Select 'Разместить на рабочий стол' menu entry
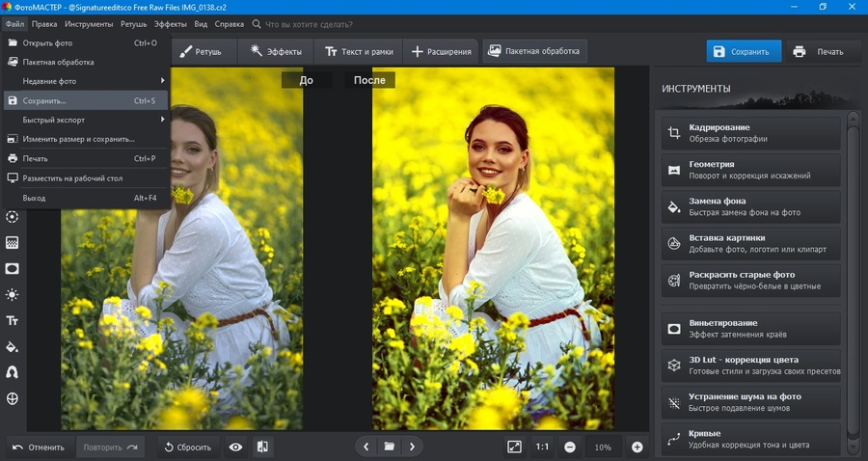 point(86,178)
